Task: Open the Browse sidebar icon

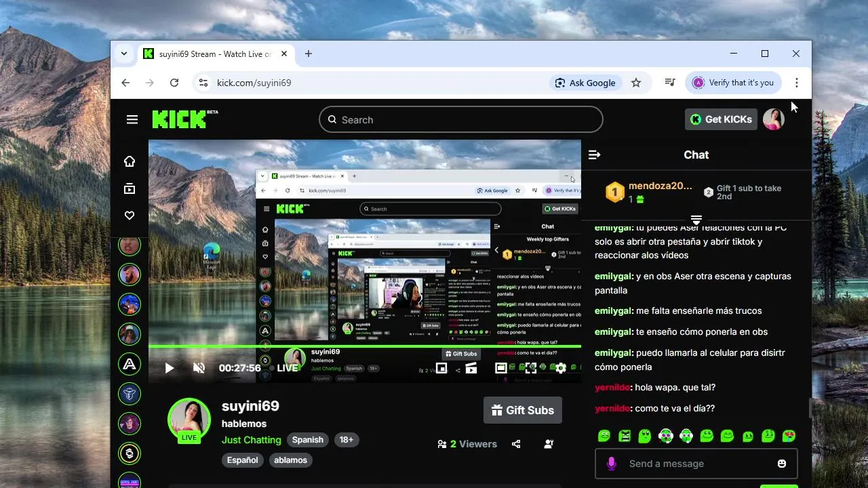Action: point(130,189)
